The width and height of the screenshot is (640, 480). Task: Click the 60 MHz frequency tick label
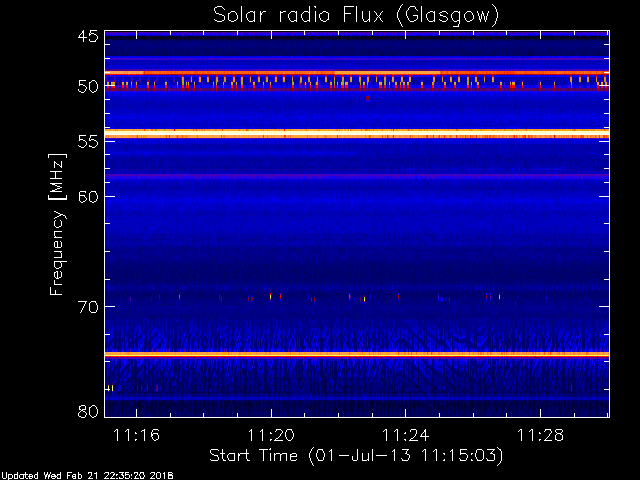pyautogui.click(x=86, y=197)
